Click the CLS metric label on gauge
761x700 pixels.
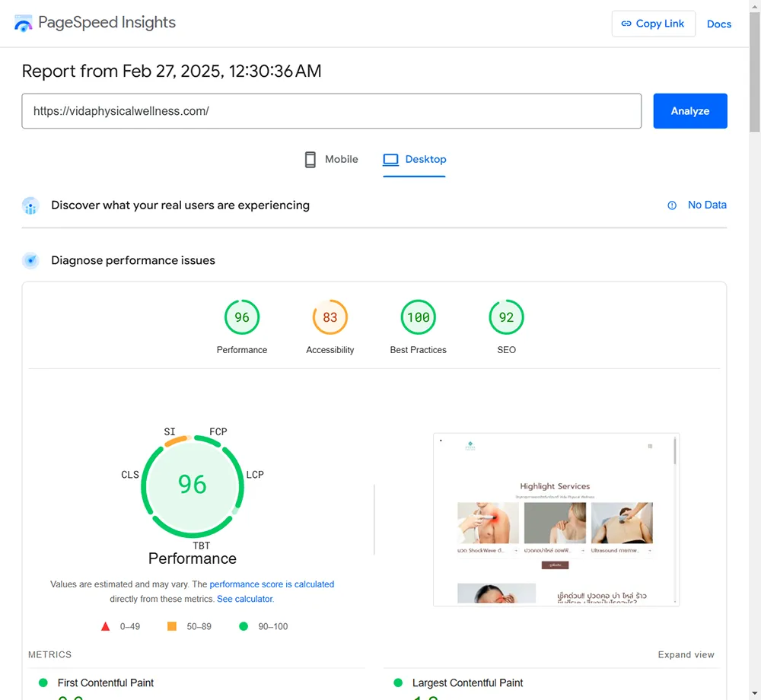(130, 475)
